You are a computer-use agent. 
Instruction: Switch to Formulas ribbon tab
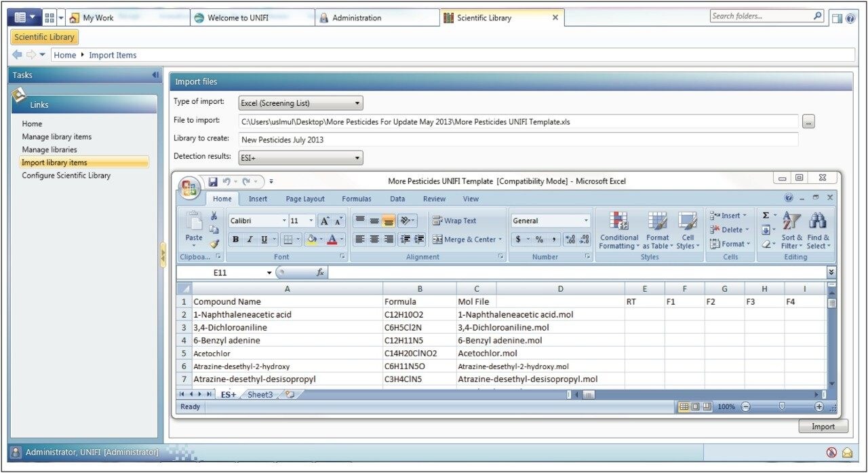tap(356, 199)
